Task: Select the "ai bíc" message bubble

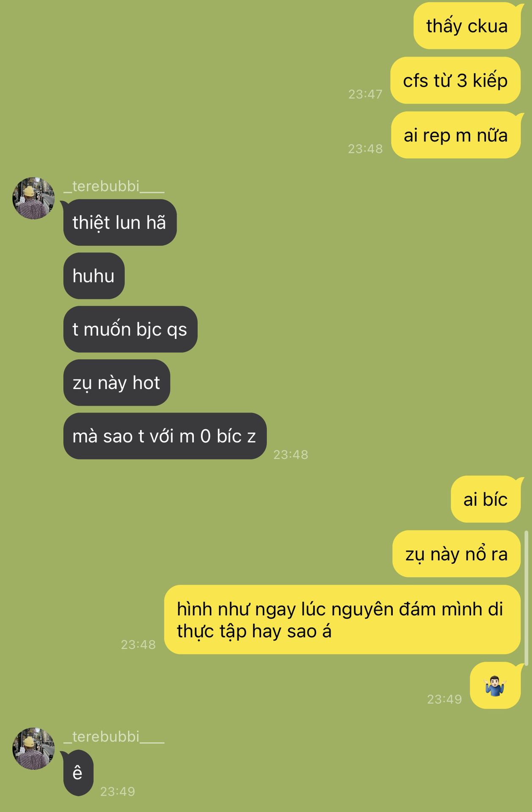Action: [x=486, y=499]
